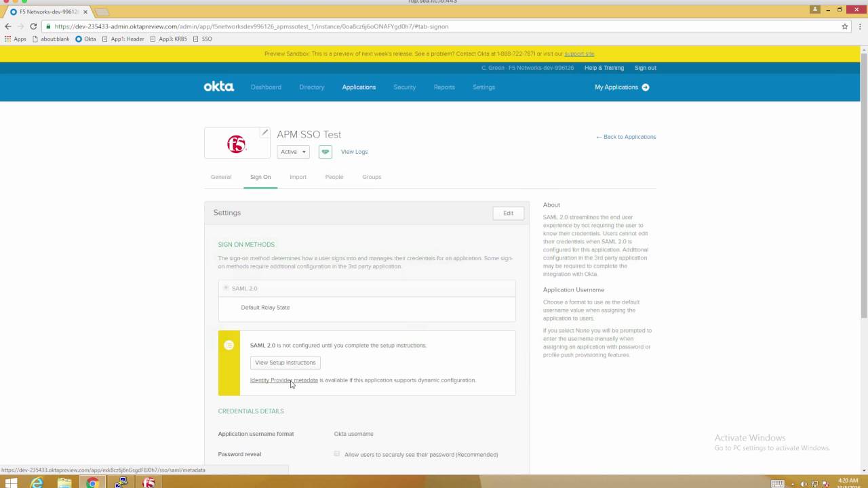The width and height of the screenshot is (868, 488).
Task: Open the Directory menu
Action: (312, 87)
